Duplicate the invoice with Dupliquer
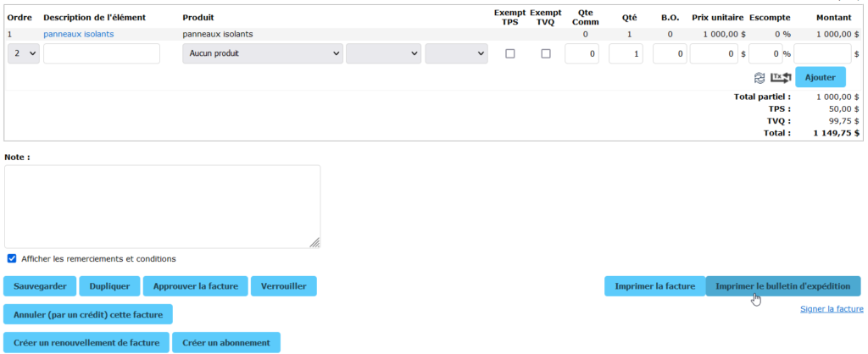Viewport: 868px width, 354px height. pyautogui.click(x=110, y=286)
